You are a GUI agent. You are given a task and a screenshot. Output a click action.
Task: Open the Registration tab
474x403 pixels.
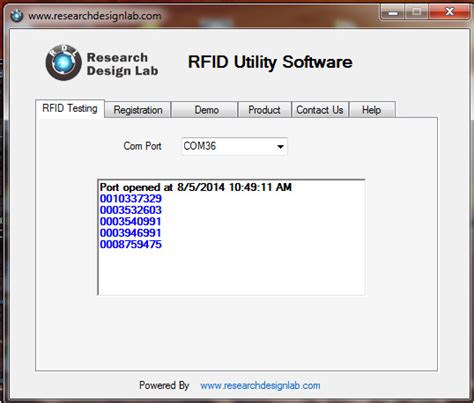138,110
